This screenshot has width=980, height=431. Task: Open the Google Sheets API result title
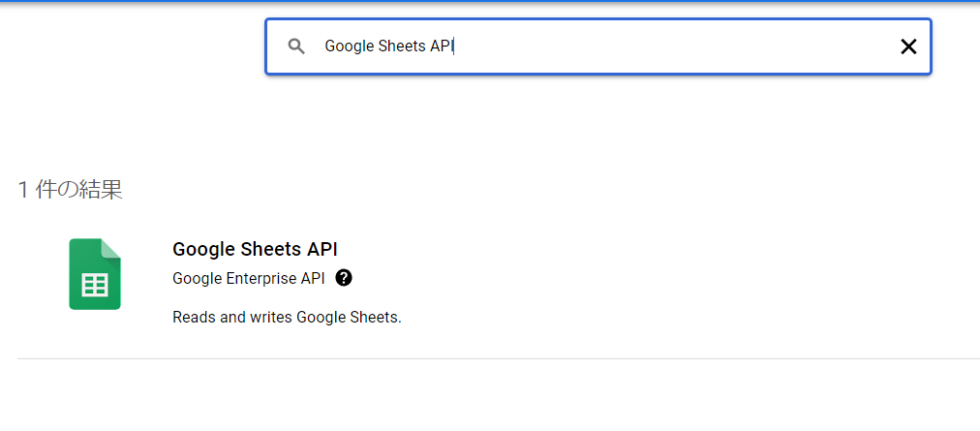click(255, 249)
